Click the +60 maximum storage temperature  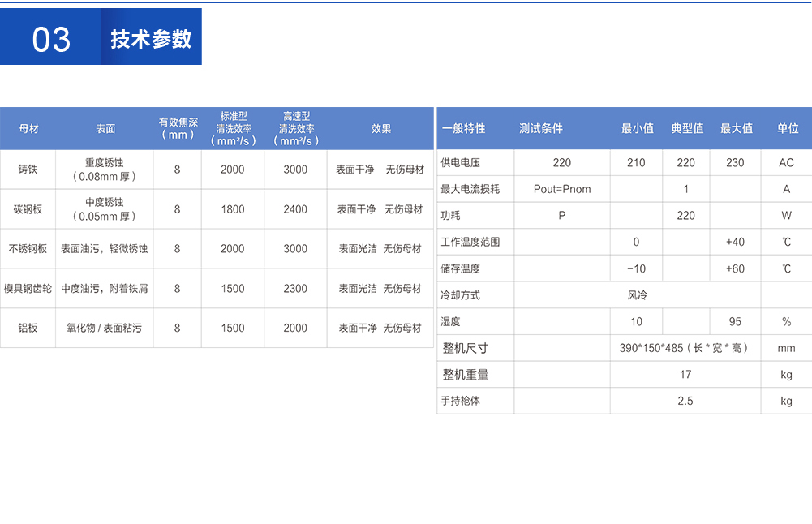coord(735,268)
